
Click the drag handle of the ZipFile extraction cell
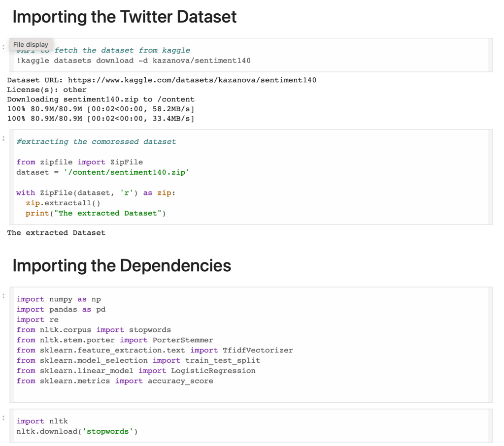[3, 139]
